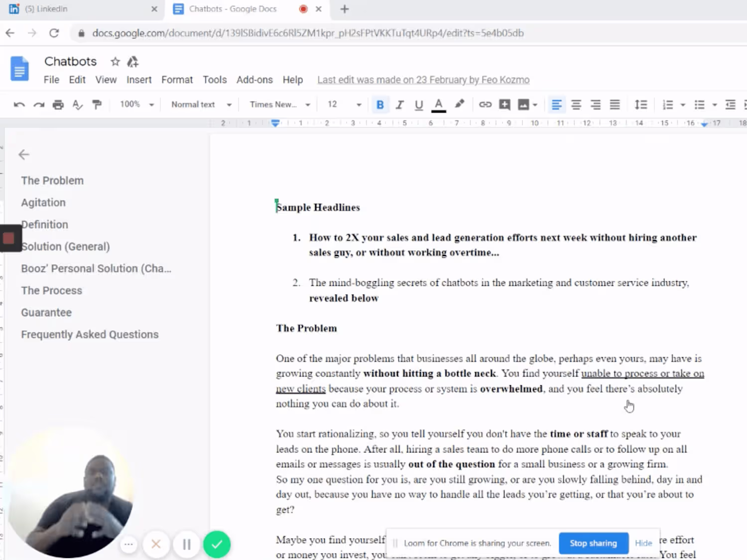
Task: Open Google Docs home icon
Action: click(x=20, y=68)
